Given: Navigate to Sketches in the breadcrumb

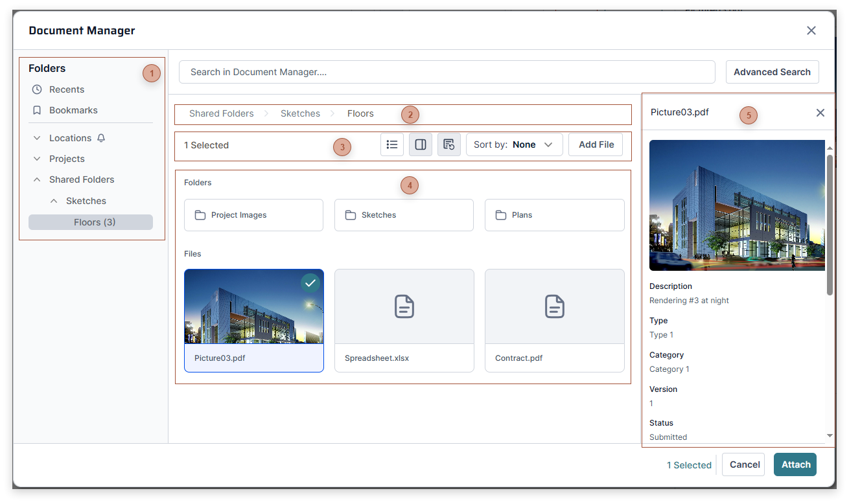Looking at the screenshot, I should tap(300, 113).
